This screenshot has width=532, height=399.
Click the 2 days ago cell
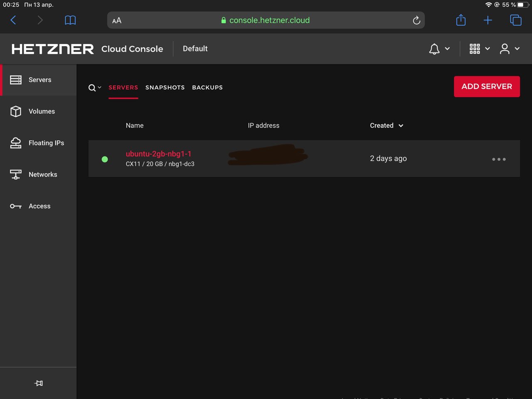tap(388, 158)
